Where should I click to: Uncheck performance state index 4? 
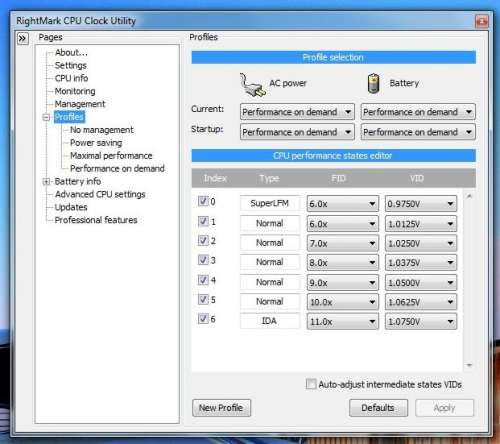tap(203, 280)
